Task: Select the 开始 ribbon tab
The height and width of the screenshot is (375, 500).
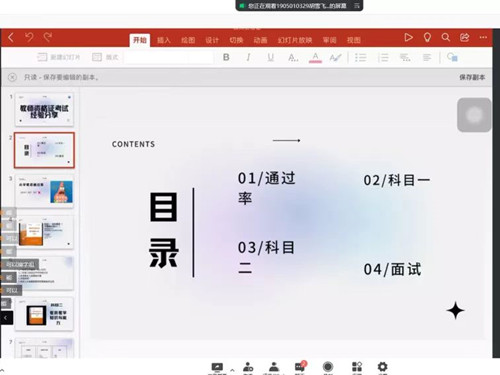Action: pyautogui.click(x=140, y=40)
